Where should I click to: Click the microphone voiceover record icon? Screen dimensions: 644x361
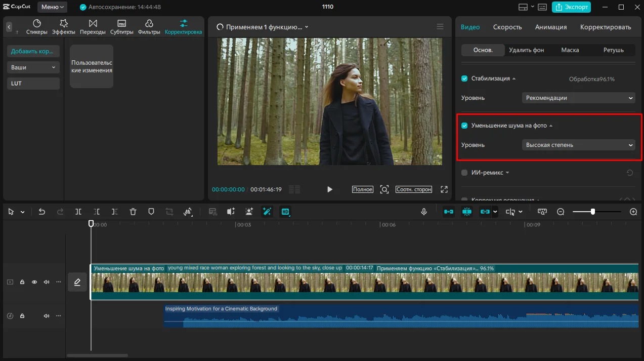pyautogui.click(x=424, y=212)
